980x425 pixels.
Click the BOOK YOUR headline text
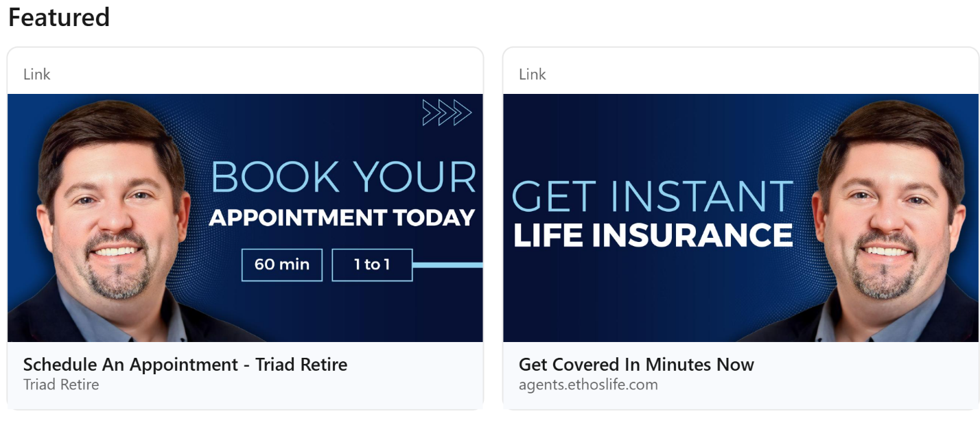(343, 177)
